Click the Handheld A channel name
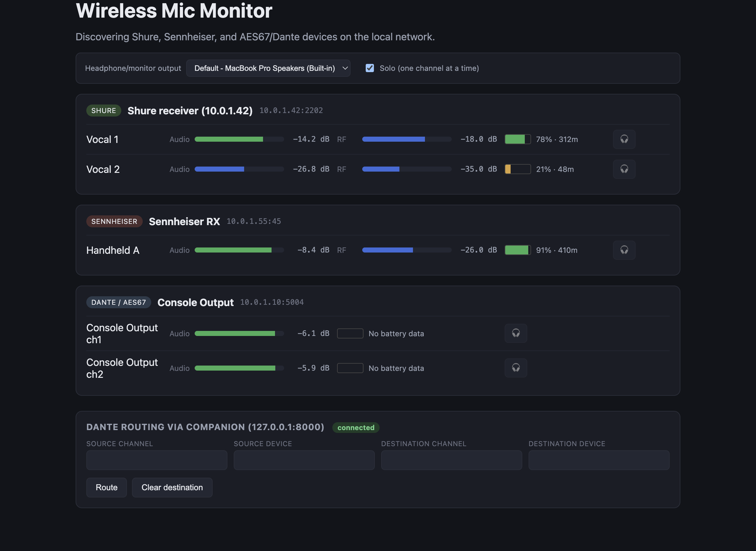Viewport: 756px width, 551px height. point(113,250)
